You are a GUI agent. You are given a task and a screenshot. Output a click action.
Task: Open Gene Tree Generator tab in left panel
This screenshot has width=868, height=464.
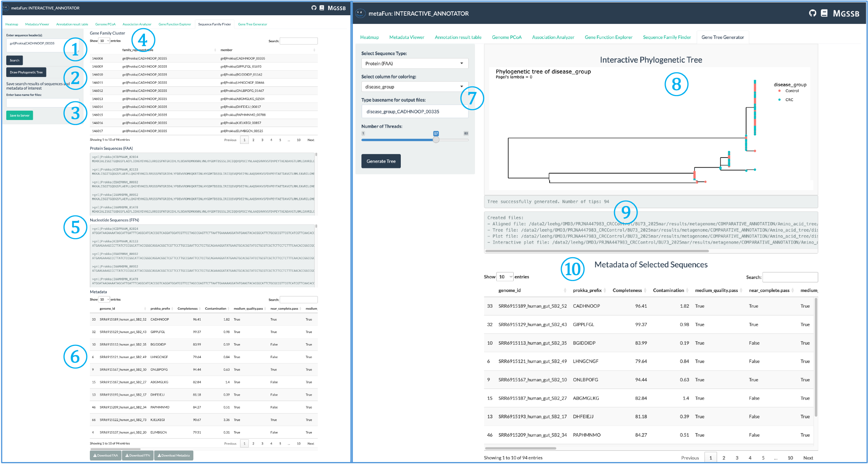[253, 24]
